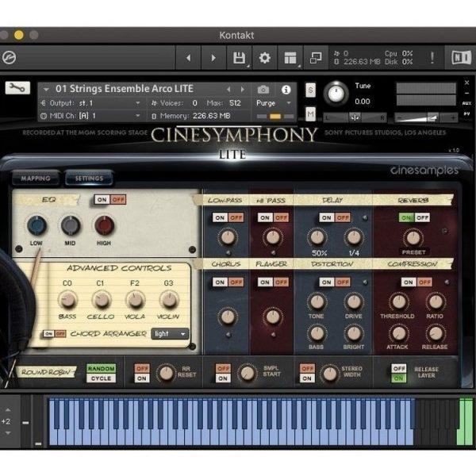Shift keyboard octave down arrow

8,433
